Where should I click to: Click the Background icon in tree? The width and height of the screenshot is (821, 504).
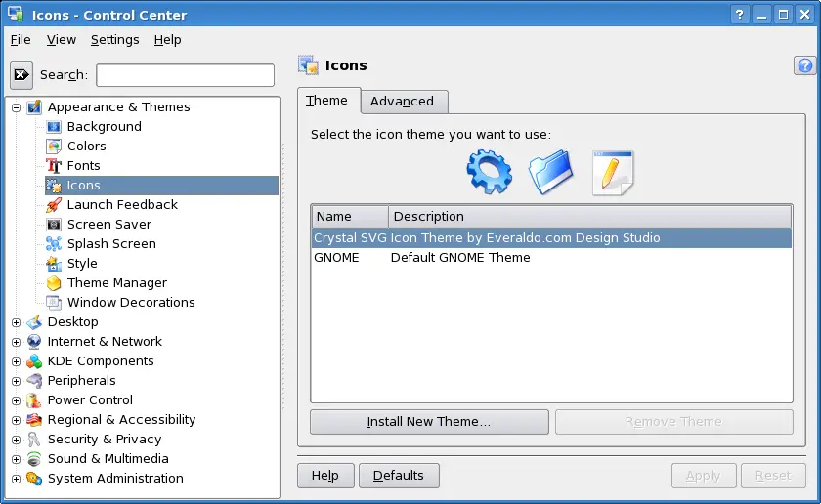click(54, 127)
